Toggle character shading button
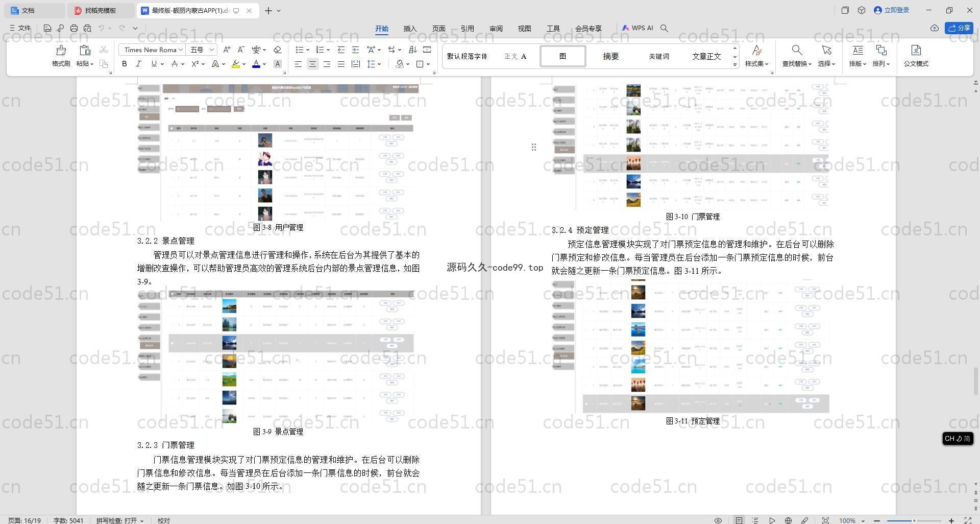The height and width of the screenshot is (524, 980). coord(278,64)
